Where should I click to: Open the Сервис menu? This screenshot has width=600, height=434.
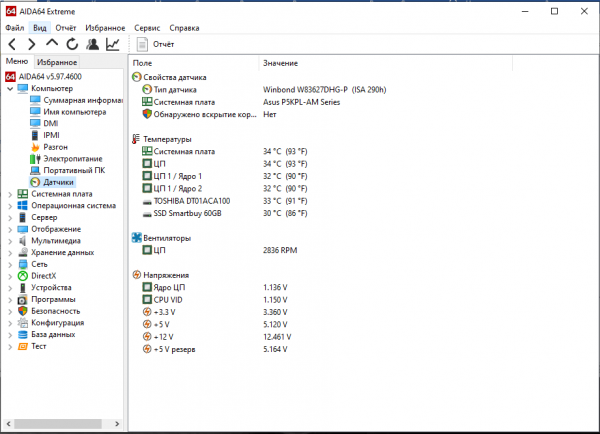(147, 28)
